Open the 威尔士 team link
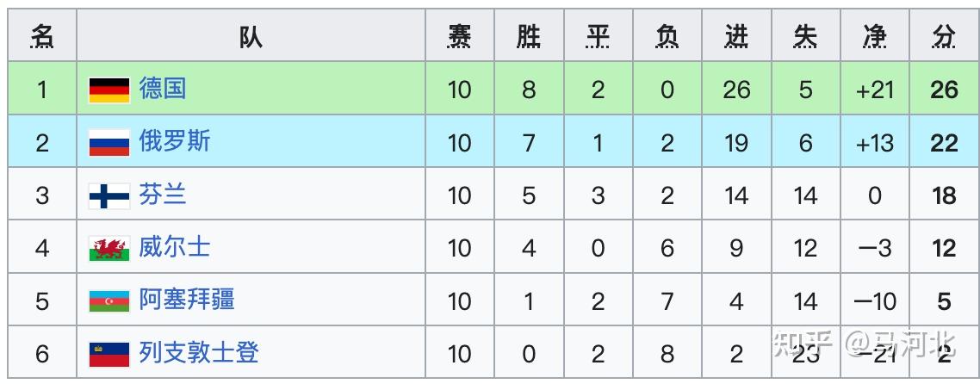 pos(174,248)
